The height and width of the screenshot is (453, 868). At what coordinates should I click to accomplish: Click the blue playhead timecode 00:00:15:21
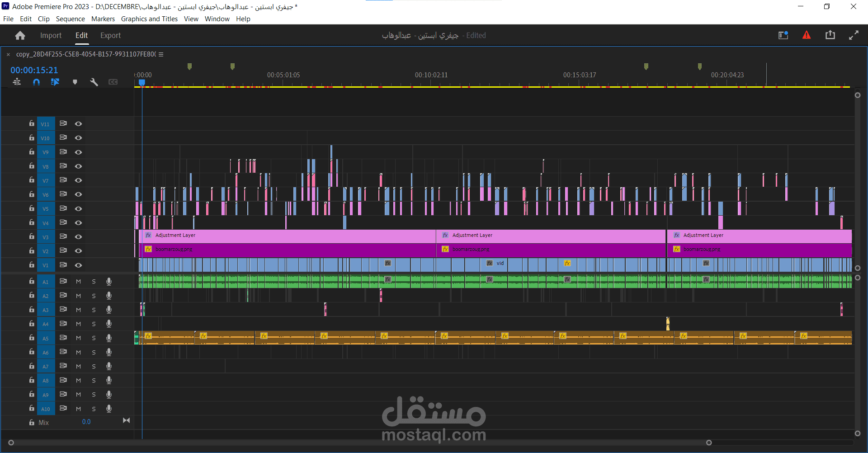(34, 70)
